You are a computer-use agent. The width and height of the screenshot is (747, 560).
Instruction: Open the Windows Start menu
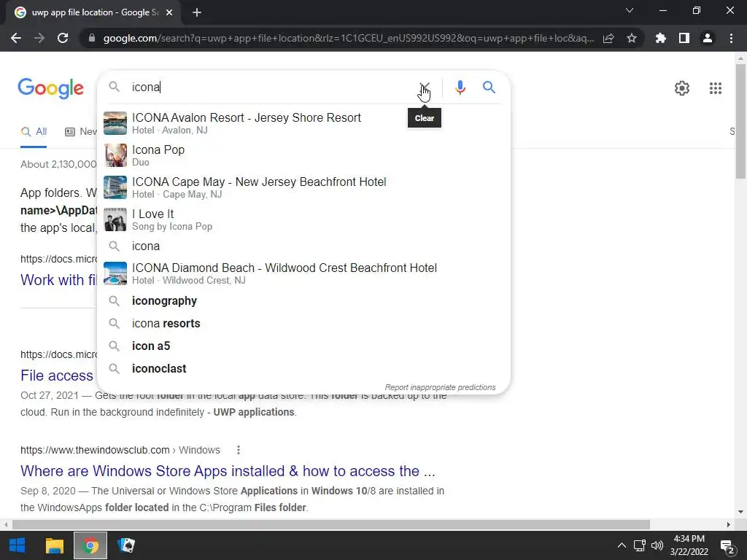(x=18, y=545)
